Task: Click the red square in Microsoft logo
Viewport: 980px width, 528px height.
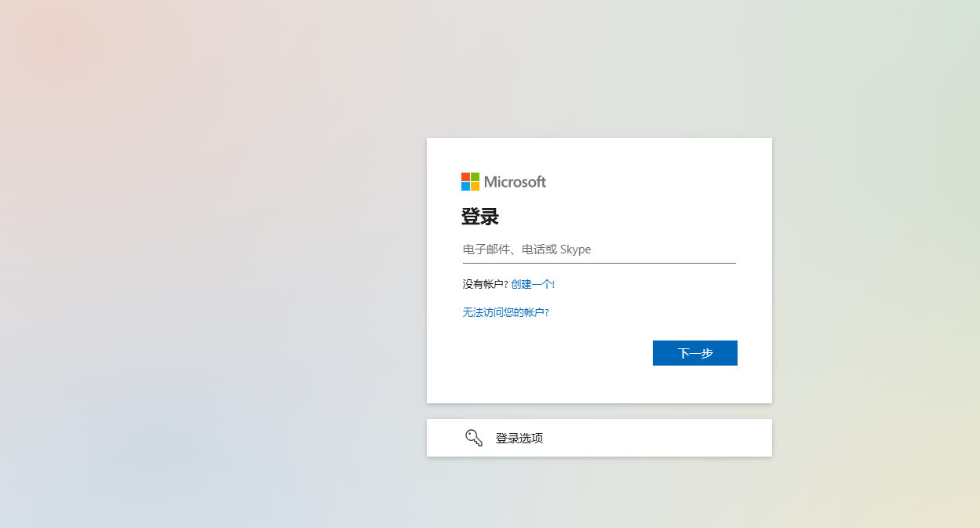Action: pyautogui.click(x=465, y=177)
